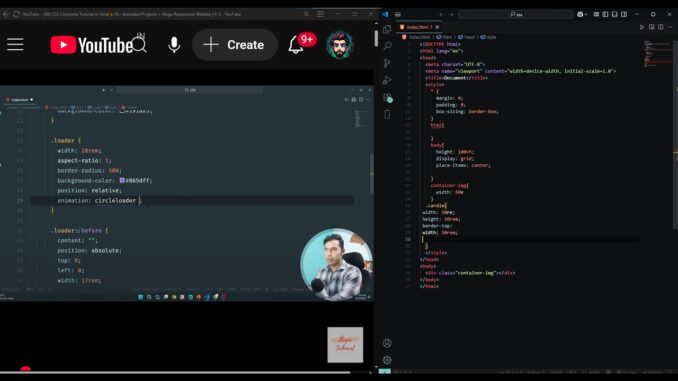Click the "box-sizing: border-box;" line in VS Code
678x381 pixels.
pyautogui.click(x=467, y=112)
